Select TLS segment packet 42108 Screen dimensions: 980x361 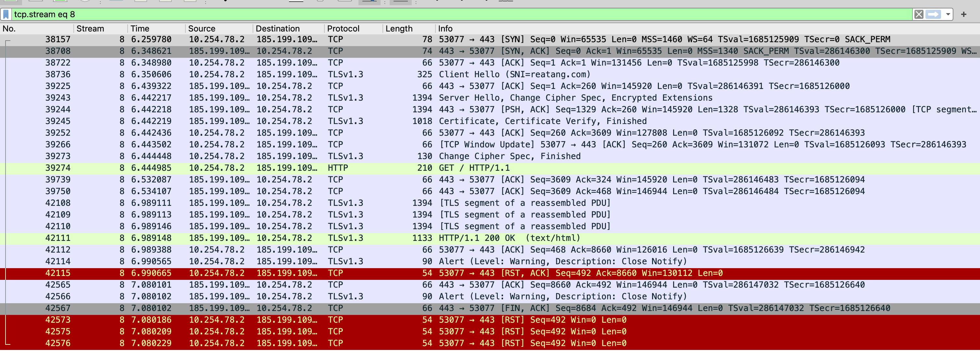pyautogui.click(x=490, y=203)
